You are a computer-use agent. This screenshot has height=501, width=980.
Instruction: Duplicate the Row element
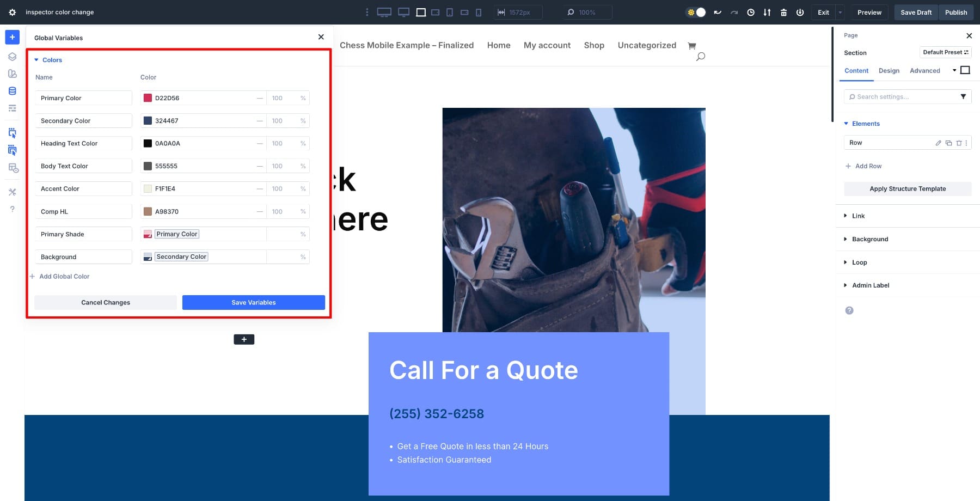pos(948,143)
